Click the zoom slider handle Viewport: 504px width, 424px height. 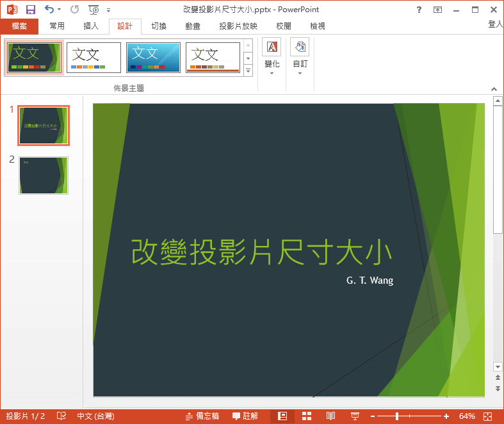pyautogui.click(x=397, y=416)
